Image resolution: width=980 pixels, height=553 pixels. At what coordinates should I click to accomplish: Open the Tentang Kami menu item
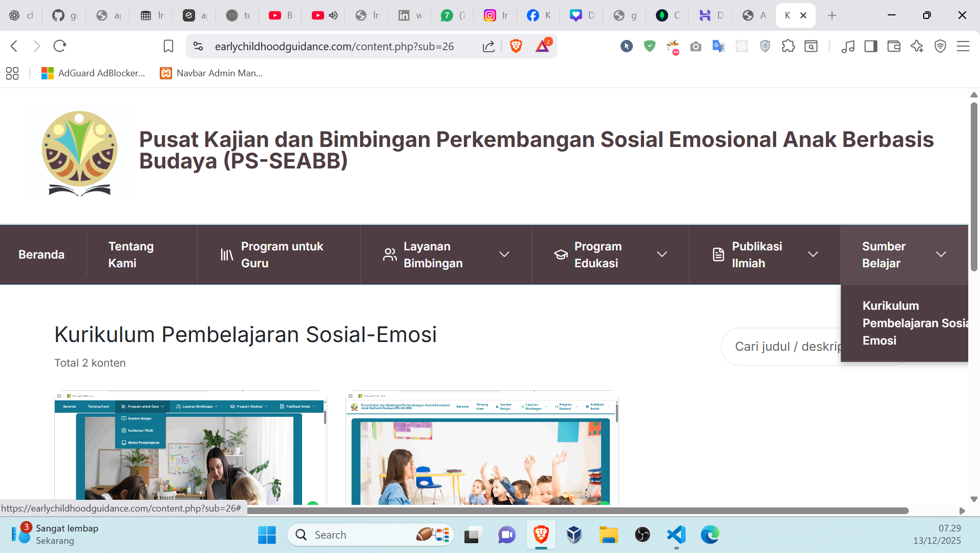point(131,254)
